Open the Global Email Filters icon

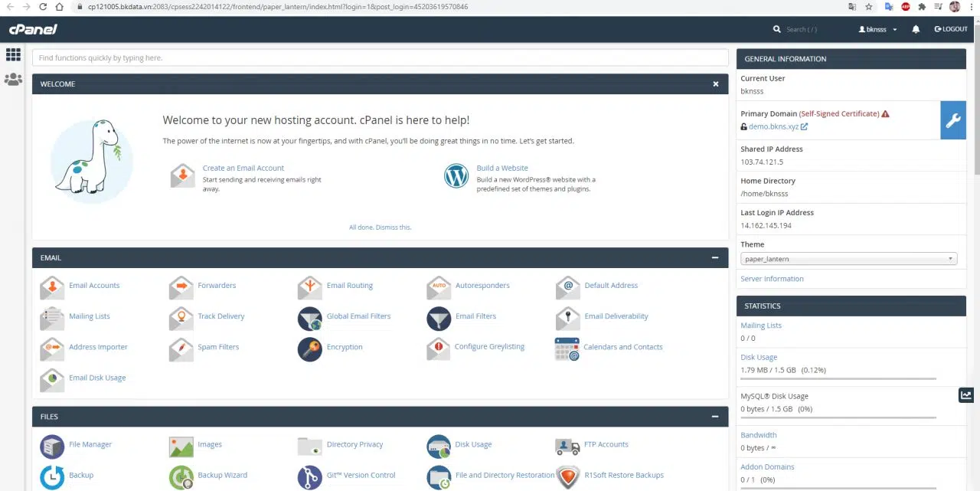[310, 318]
